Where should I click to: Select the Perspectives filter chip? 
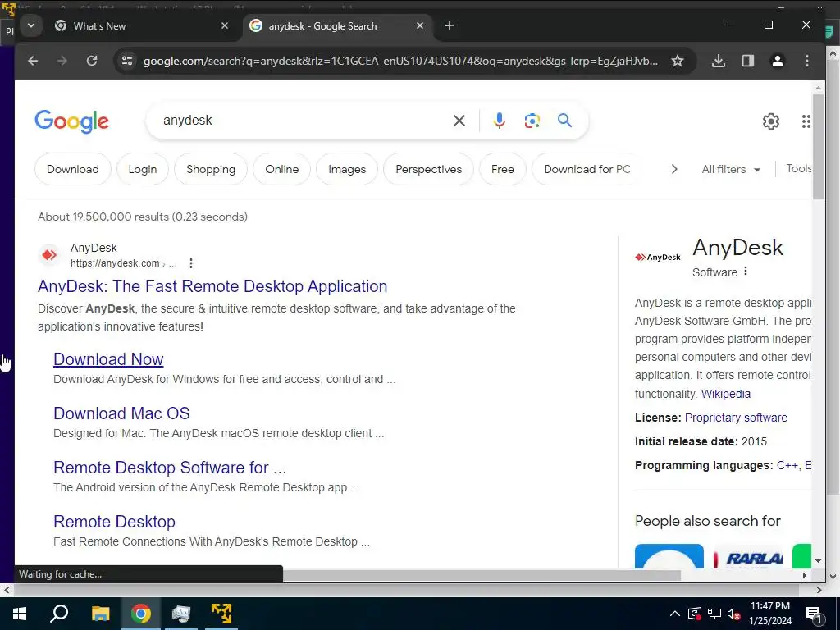point(428,169)
